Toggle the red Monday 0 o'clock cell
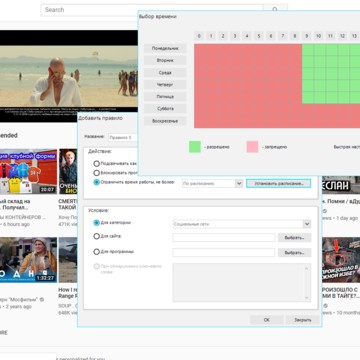 [x=200, y=50]
